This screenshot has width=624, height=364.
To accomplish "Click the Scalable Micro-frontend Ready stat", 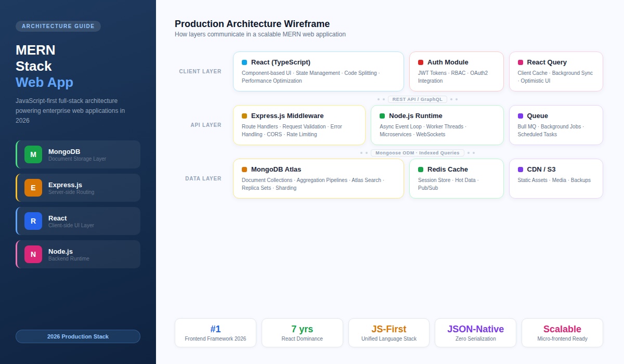I will (562, 333).
